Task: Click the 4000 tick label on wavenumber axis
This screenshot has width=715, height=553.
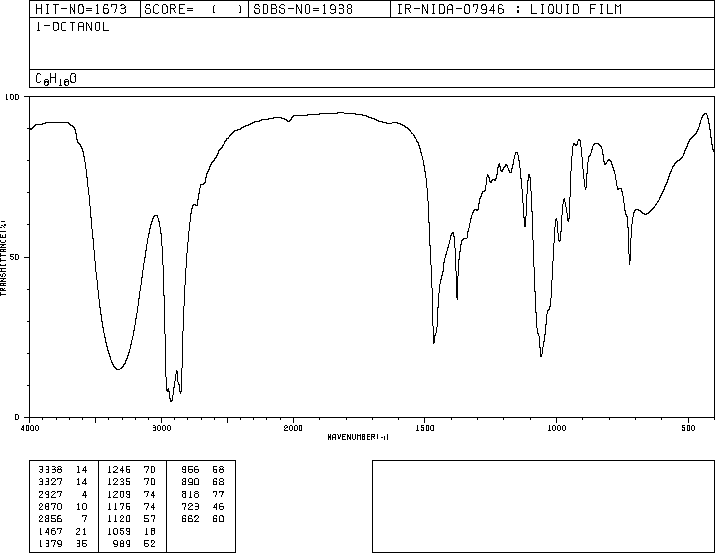Action: click(30, 428)
